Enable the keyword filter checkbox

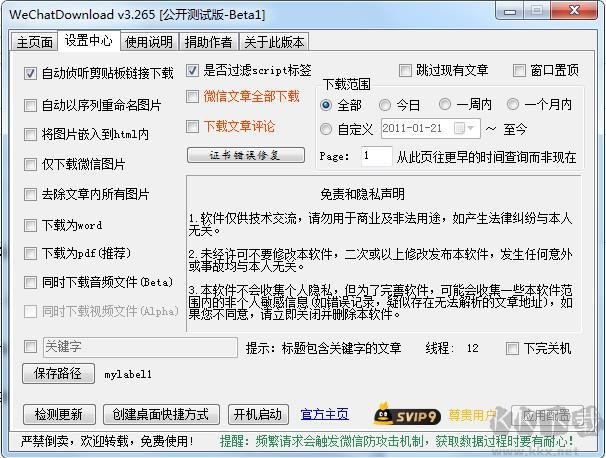[x=30, y=346]
